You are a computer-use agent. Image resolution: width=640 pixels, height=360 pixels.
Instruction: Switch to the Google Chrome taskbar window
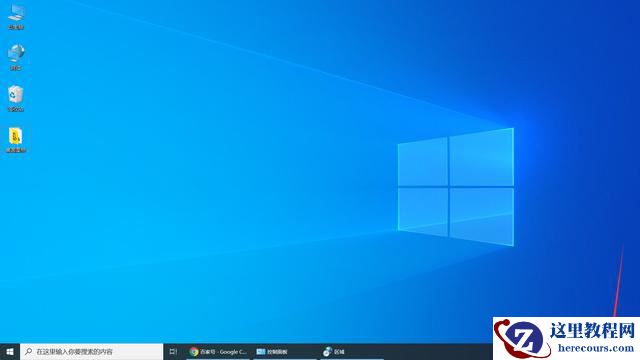pos(218,351)
